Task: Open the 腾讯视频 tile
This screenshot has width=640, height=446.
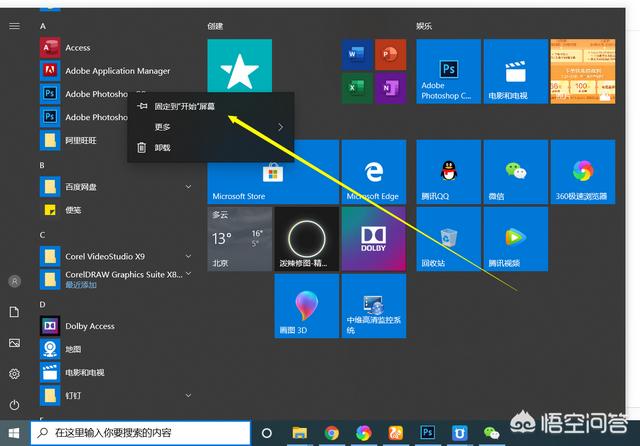Action: click(x=516, y=239)
